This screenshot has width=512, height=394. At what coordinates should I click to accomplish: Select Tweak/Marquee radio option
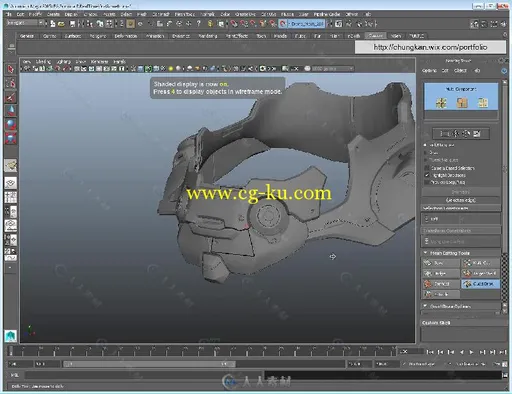pos(425,160)
